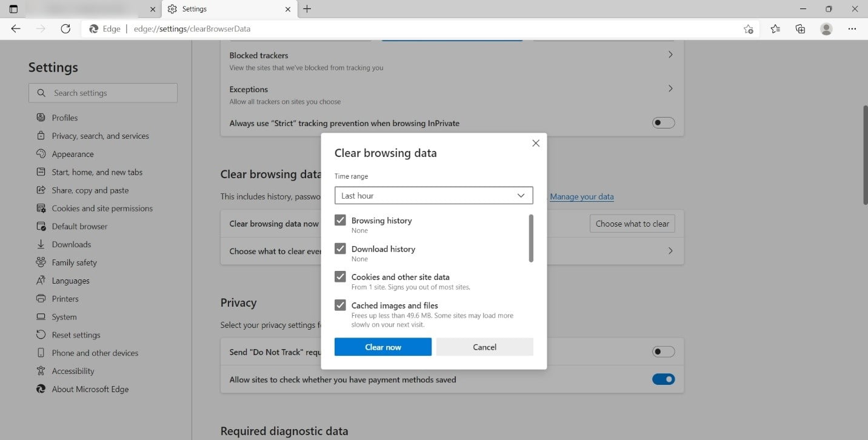The image size is (868, 440).
Task: Click the new tab plus icon
Action: tap(307, 9)
